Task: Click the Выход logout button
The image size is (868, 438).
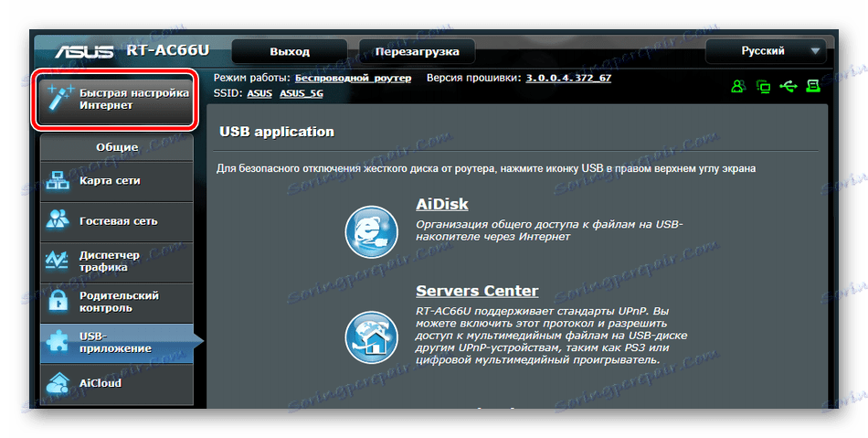Action: [290, 51]
